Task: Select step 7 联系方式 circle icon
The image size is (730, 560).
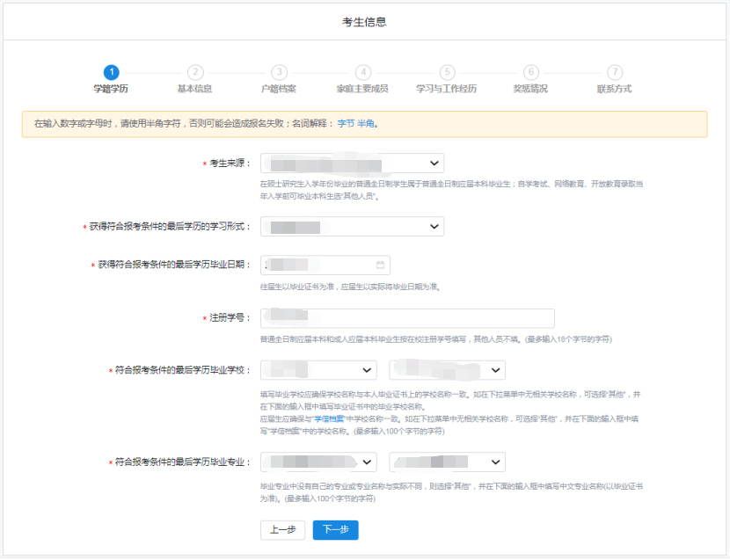Action: tap(615, 72)
